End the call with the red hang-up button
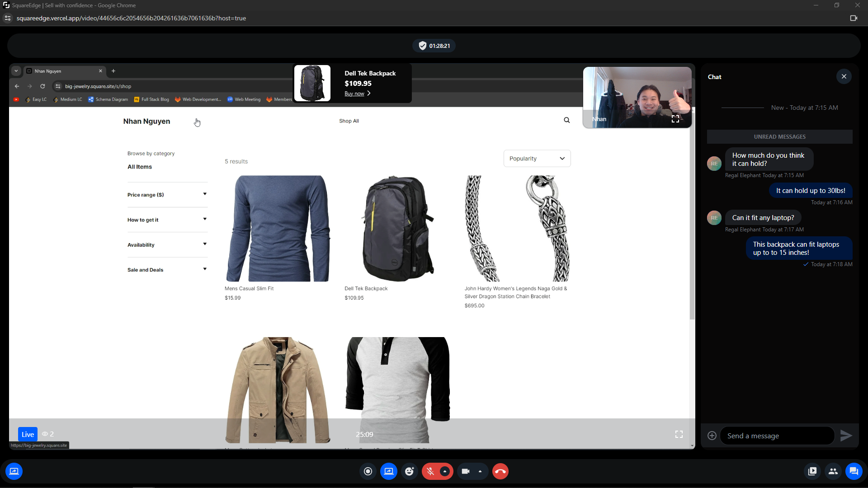Screen dimensions: 868x488 pos(500,471)
